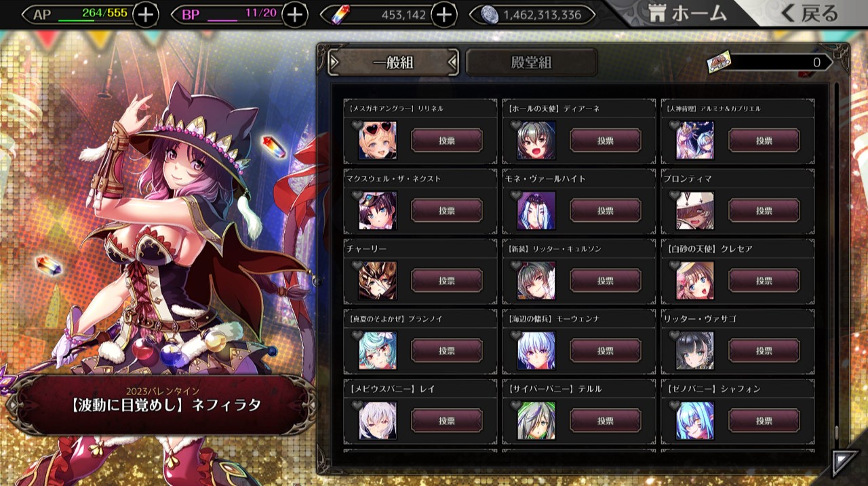Image resolution: width=868 pixels, height=486 pixels.
Task: Select チャーリー character portrait
Action: click(x=378, y=281)
